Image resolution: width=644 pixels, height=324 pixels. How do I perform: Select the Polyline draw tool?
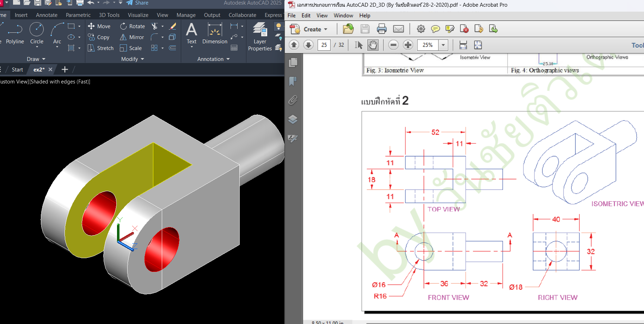[x=15, y=33]
